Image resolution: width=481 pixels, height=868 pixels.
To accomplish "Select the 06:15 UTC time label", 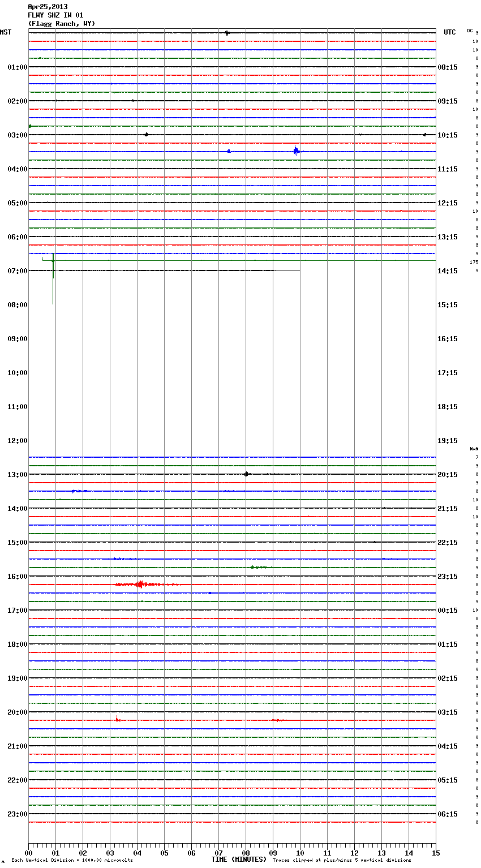I will click(448, 814).
